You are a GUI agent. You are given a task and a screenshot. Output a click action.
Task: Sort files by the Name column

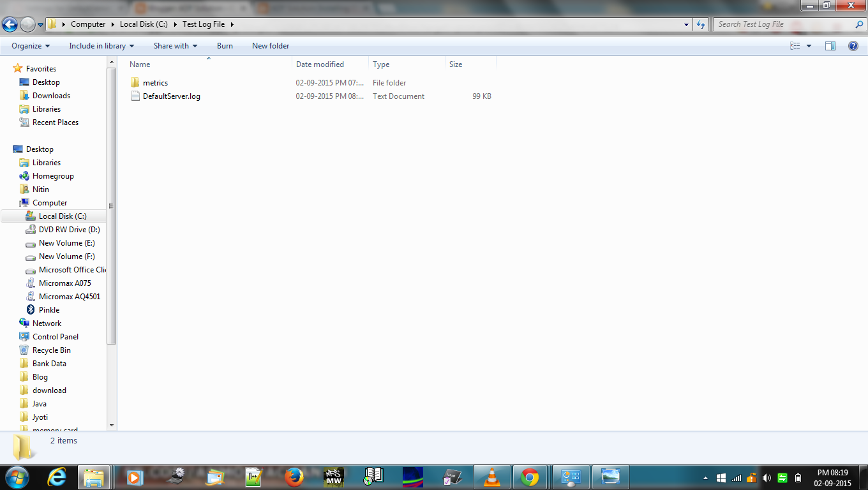[x=209, y=64]
